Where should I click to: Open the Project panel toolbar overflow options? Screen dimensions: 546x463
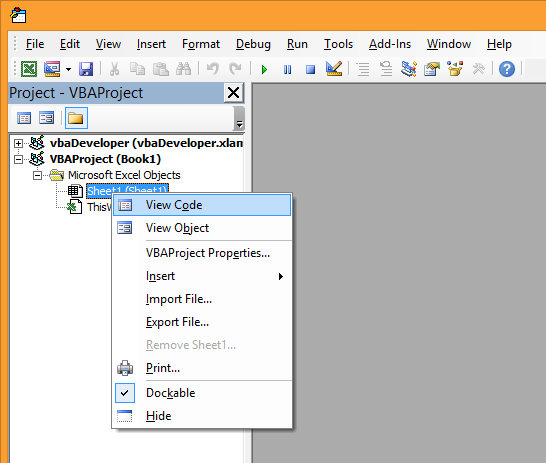pos(239,118)
